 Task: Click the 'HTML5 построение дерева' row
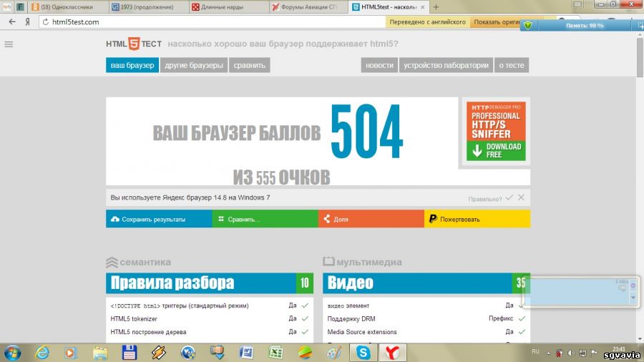click(210, 332)
